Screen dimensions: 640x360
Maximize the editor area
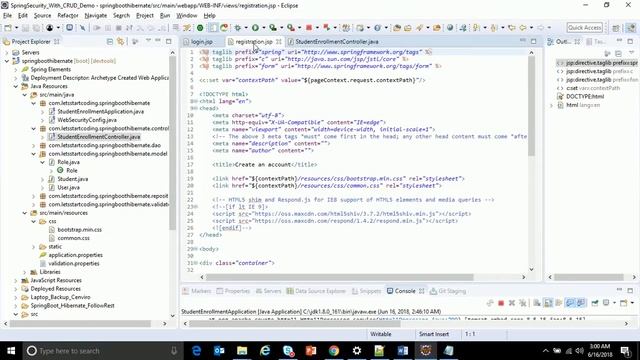pos(533,41)
